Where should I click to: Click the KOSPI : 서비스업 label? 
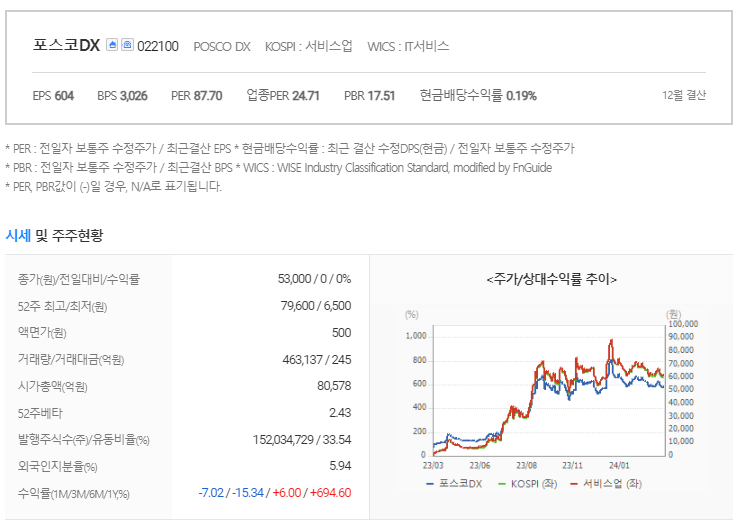pos(309,46)
